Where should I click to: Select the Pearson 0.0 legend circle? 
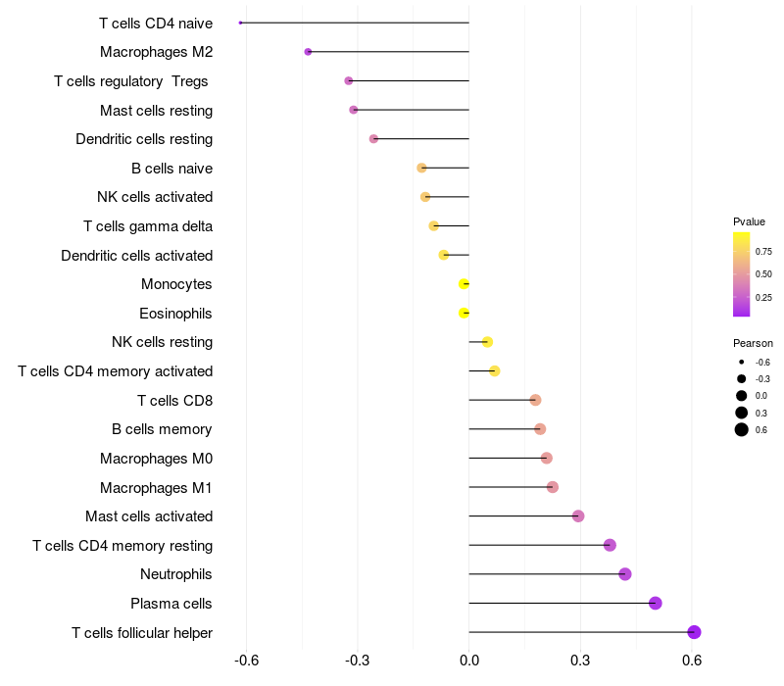pos(741,396)
